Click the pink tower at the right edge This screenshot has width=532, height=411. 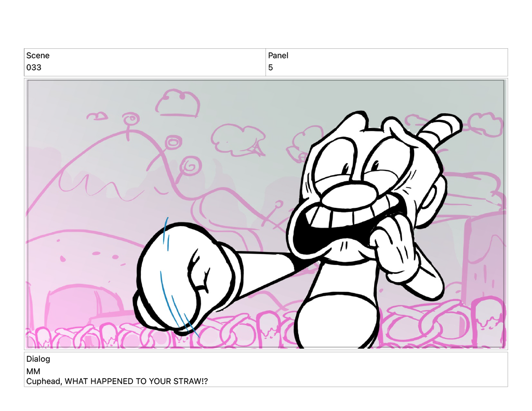(486, 260)
